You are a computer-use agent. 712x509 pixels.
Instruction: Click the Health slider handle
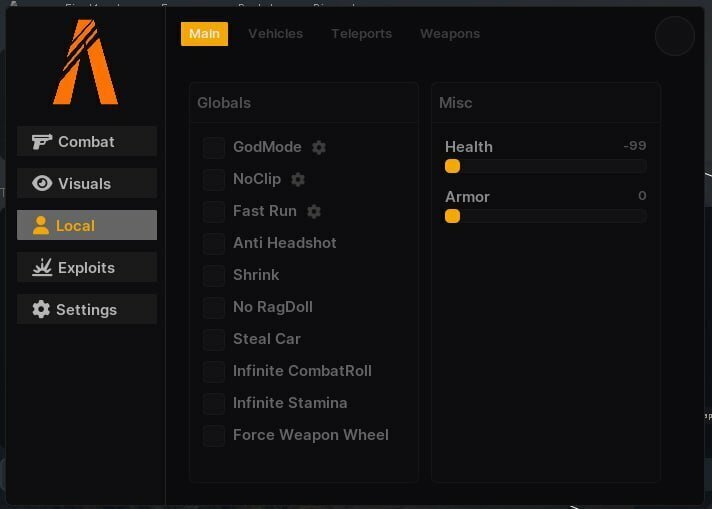pos(452,166)
